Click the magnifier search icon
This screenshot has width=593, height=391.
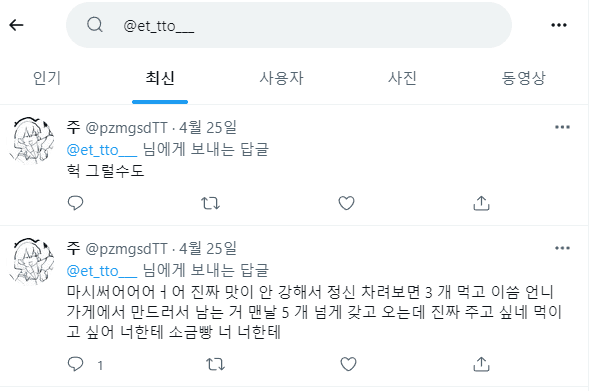coord(95,25)
